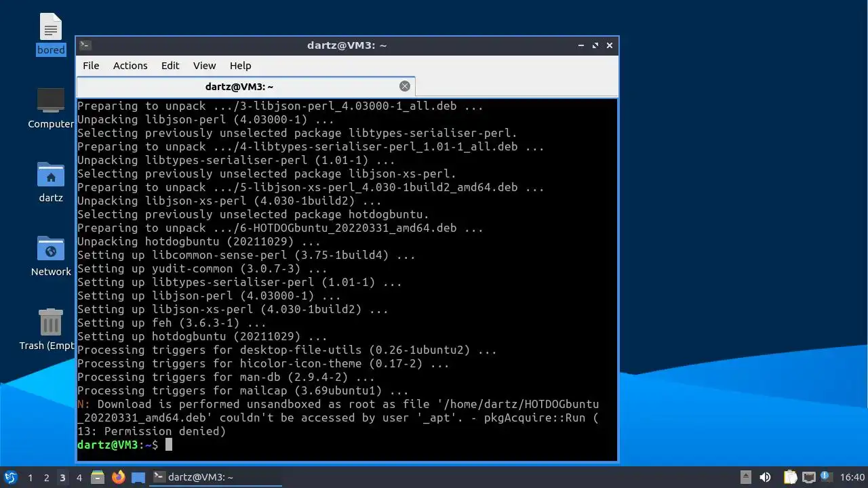The height and width of the screenshot is (488, 868).
Task: Click the 16:40 panel clock
Action: coord(852,477)
